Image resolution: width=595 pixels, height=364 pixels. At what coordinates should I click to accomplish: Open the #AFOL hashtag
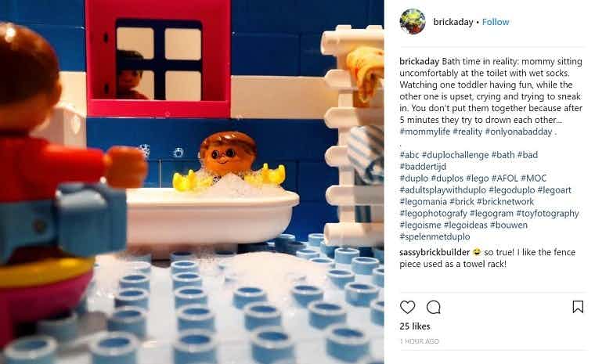click(x=504, y=178)
